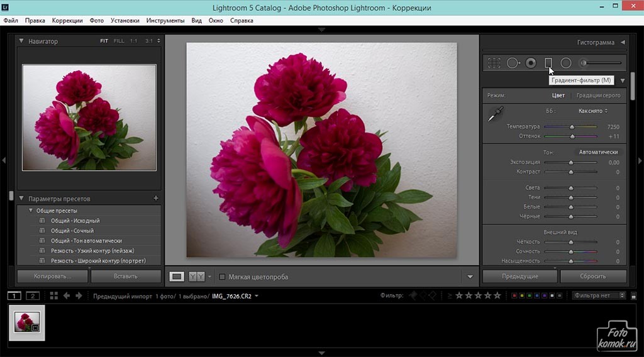Open the Инструменты menu

[x=165, y=20]
